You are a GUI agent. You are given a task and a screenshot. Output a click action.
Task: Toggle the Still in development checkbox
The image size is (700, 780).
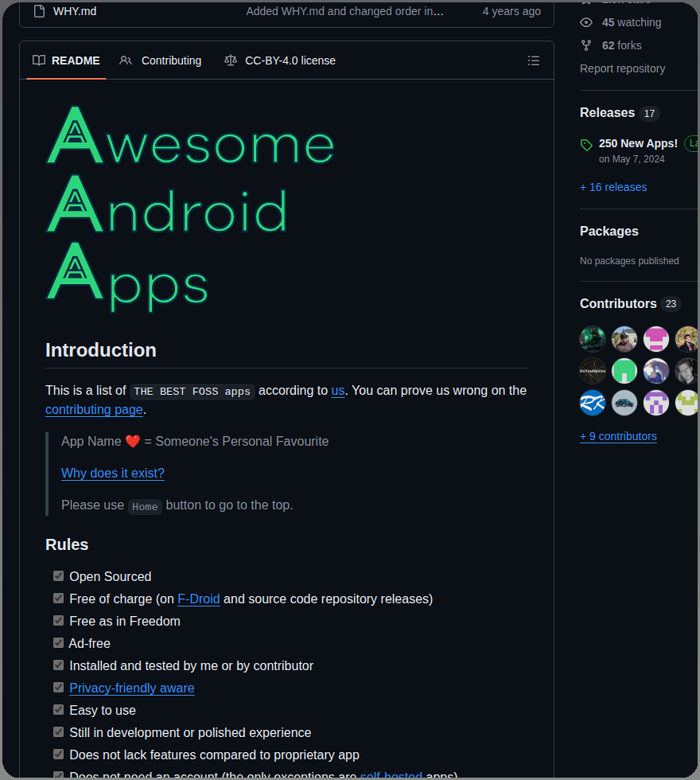(59, 732)
